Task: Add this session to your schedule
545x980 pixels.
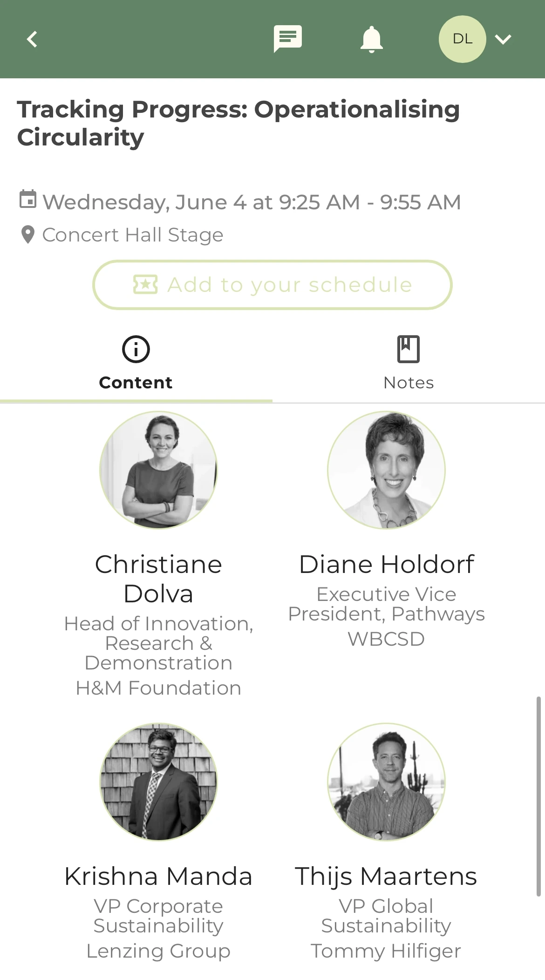Action: tap(272, 285)
